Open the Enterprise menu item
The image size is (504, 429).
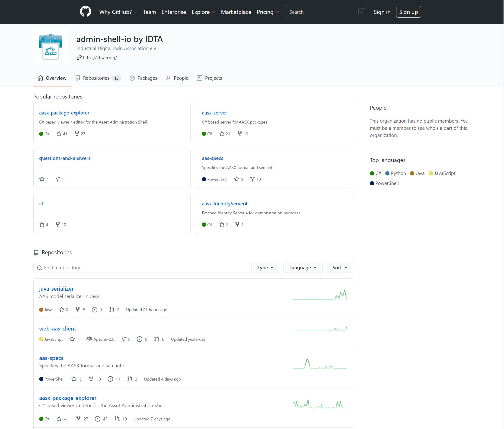click(x=174, y=12)
